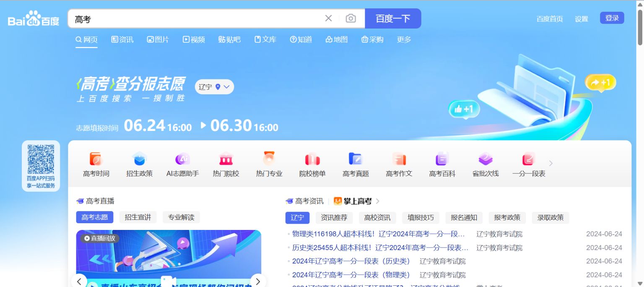Screen dimensions: 644x287
Task: Go to previous live video slide
Action: (79, 281)
